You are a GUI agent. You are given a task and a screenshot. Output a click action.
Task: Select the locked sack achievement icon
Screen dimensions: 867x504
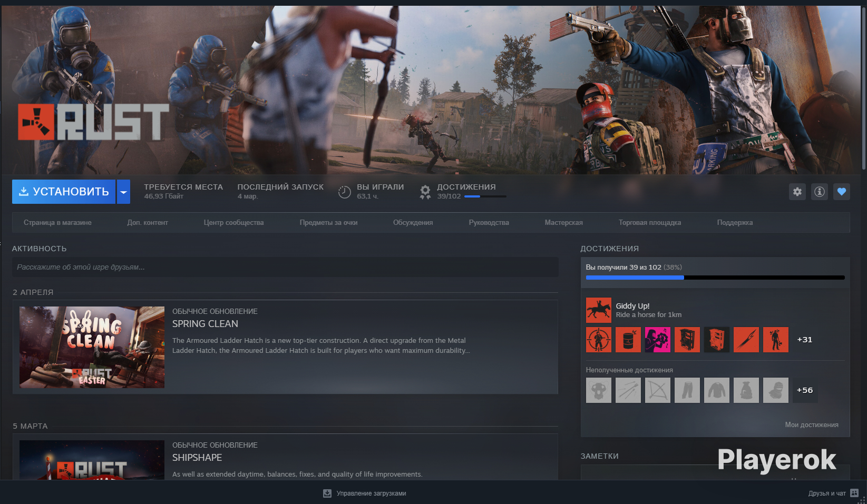pyautogui.click(x=746, y=390)
